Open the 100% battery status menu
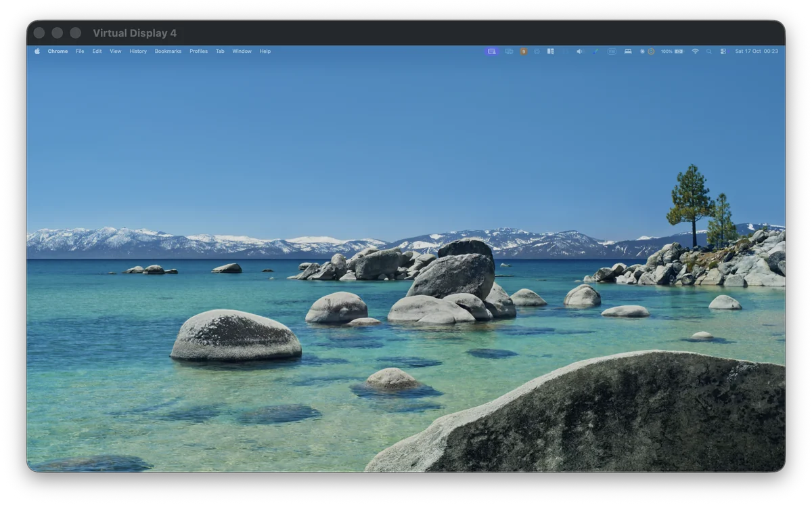The height and width of the screenshot is (505, 812). pyautogui.click(x=672, y=51)
